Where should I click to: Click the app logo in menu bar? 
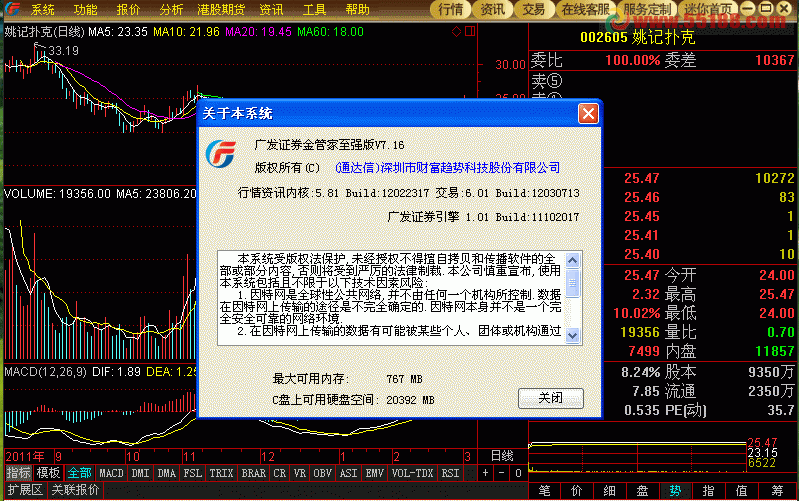(x=12, y=9)
